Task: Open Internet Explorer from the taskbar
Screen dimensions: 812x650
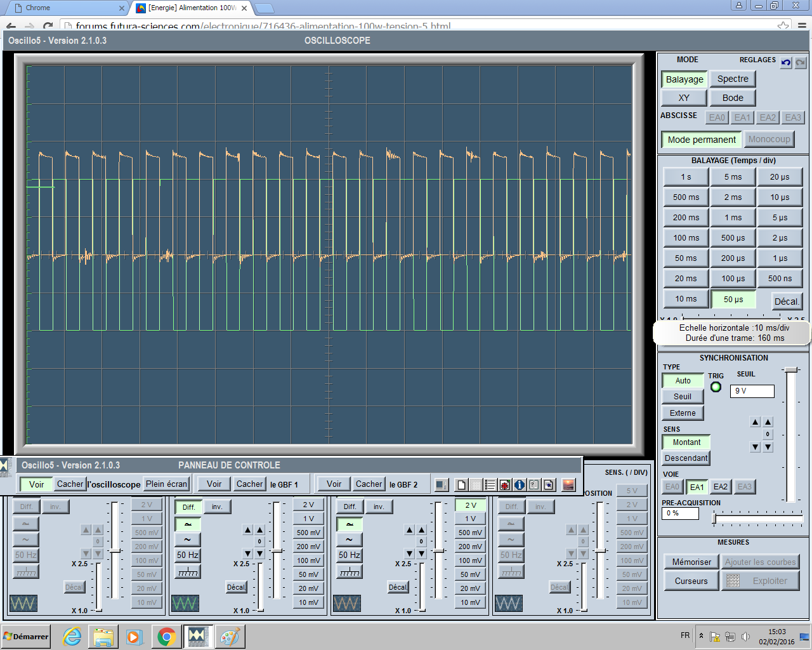Action: pos(72,636)
